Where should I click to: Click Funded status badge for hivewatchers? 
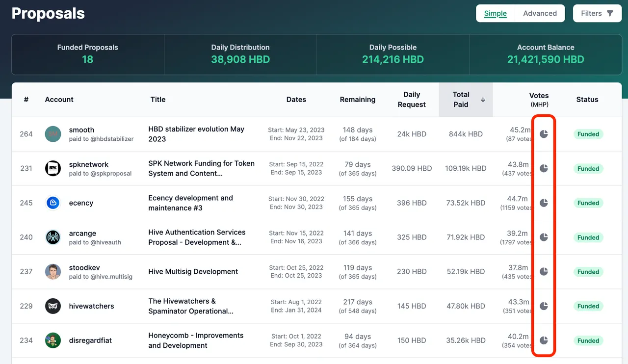[x=588, y=306]
